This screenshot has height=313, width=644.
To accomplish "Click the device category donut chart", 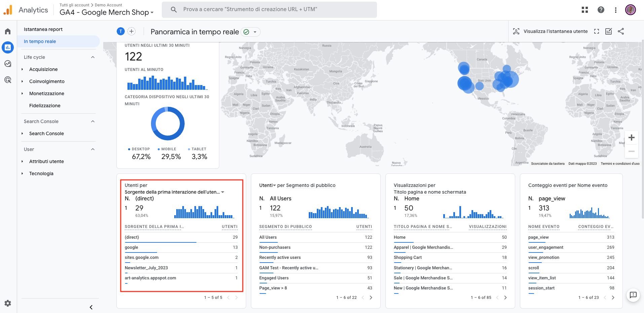I will coord(168,123).
